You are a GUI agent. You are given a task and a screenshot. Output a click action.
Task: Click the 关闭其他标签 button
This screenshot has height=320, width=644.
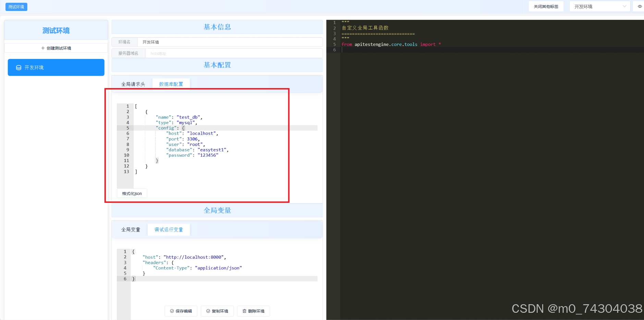(x=546, y=6)
